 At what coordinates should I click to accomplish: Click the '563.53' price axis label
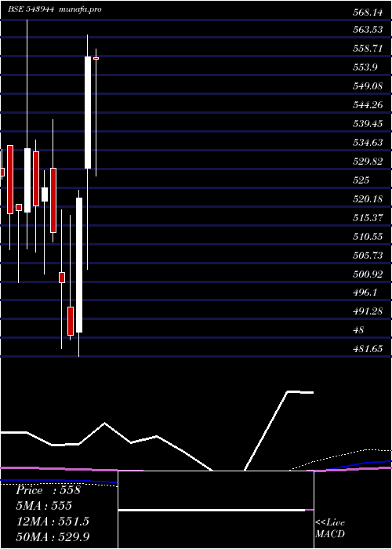coord(367,30)
